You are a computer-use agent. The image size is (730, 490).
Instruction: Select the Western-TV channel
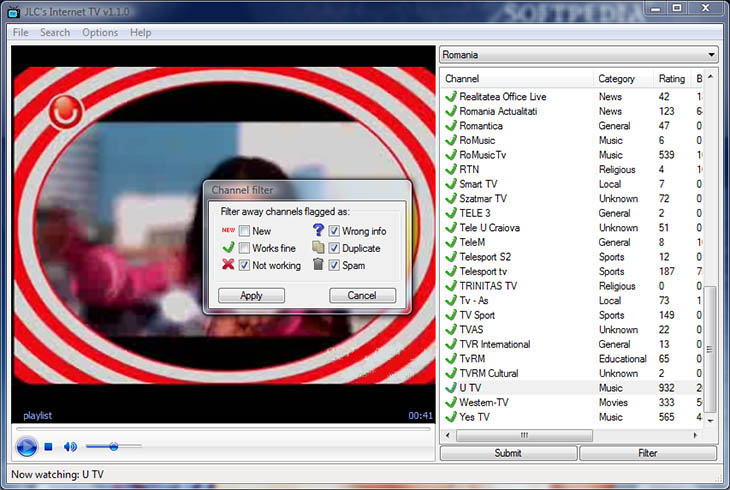click(x=572, y=402)
